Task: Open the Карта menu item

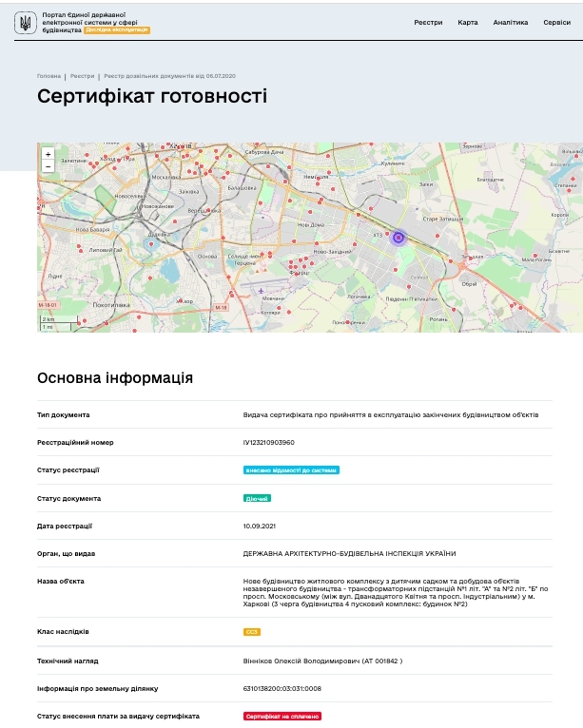Action: coord(467,22)
